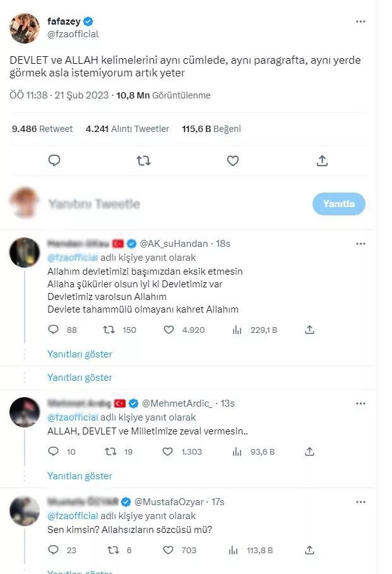Like the reply from @AK_suHandan

pyautogui.click(x=169, y=330)
